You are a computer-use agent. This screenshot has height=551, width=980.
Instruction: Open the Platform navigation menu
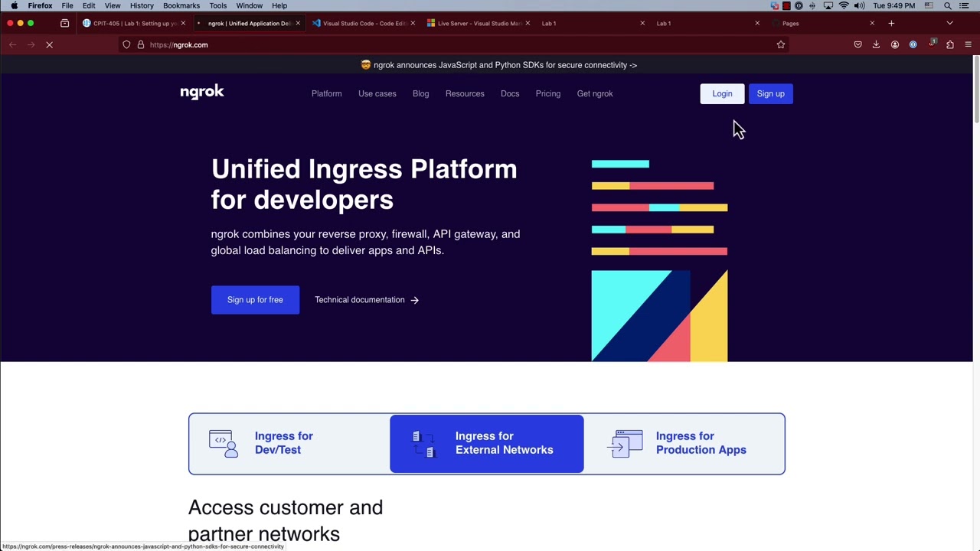point(326,93)
